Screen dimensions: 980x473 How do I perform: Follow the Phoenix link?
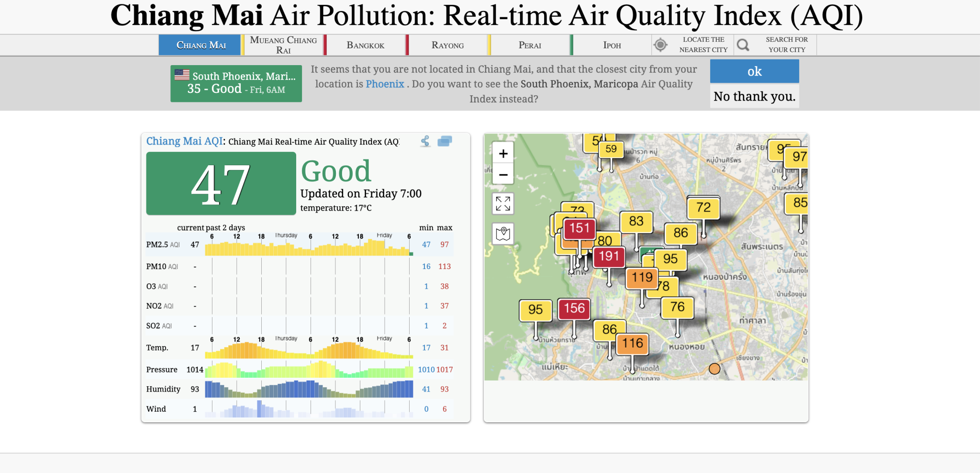pos(385,84)
